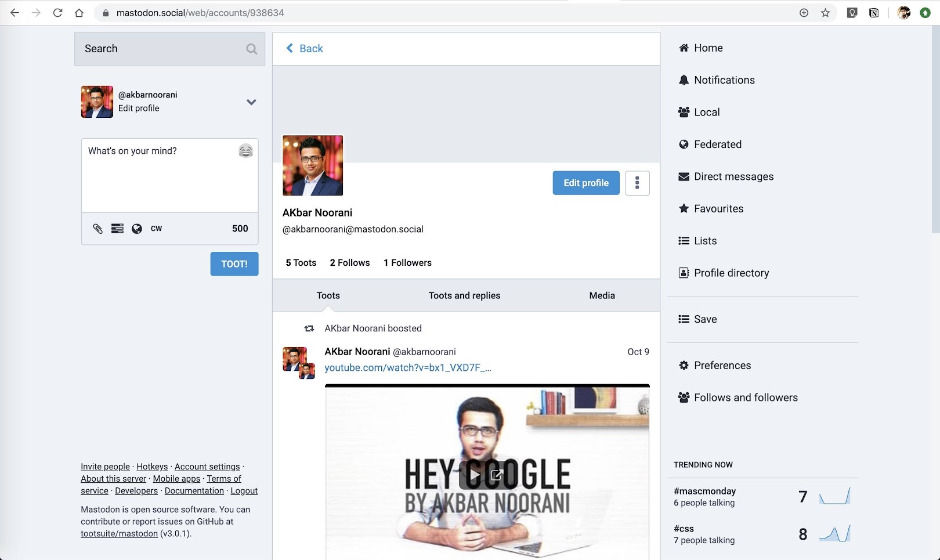Open the shield browser extension icon
Screen dimensions: 940x560
(852, 13)
